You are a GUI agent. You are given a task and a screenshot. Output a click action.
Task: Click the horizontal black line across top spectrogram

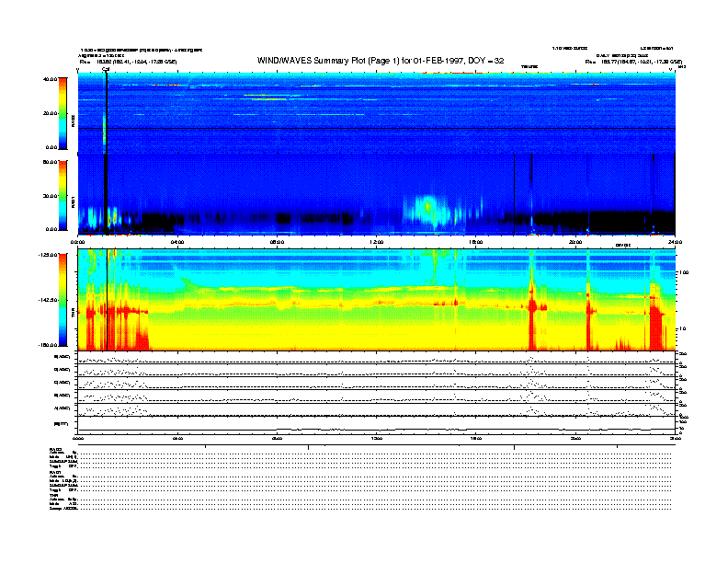(x=377, y=128)
